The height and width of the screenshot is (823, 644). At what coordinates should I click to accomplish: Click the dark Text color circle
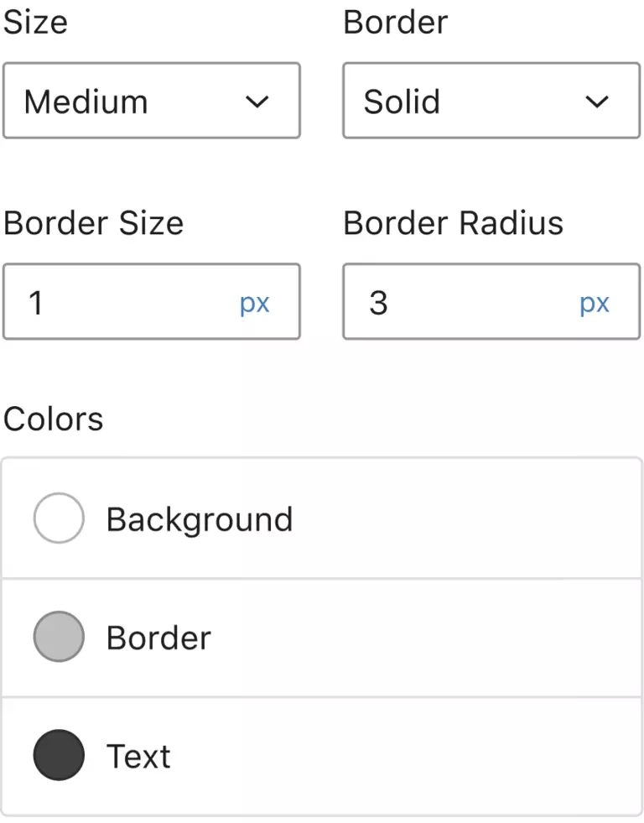pos(59,755)
